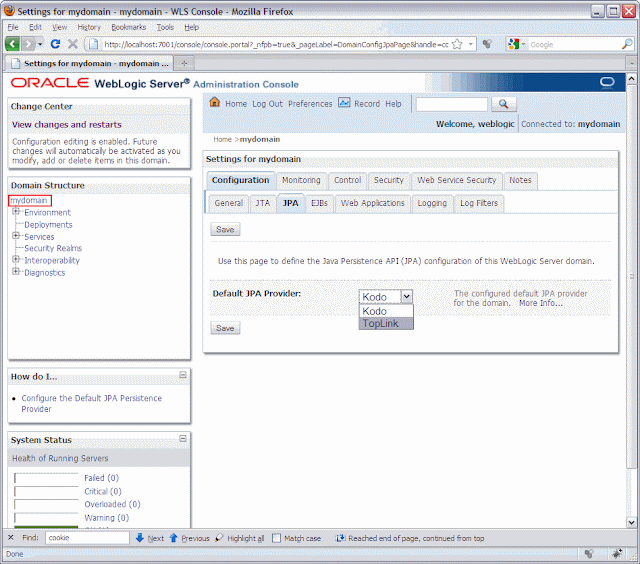Expand the Environment tree node
Image resolution: width=640 pixels, height=564 pixels.
pos(16,211)
